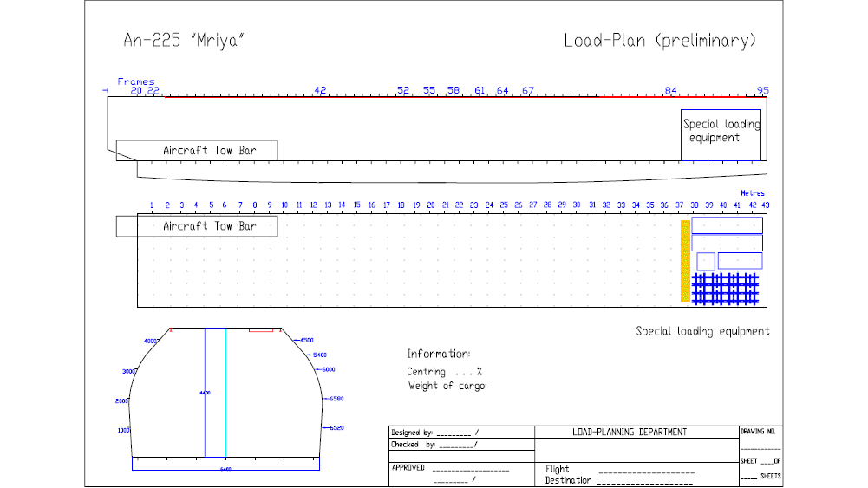Click the 1000 height label on the cross-section
This screenshot has width=868, height=488.
click(123, 430)
